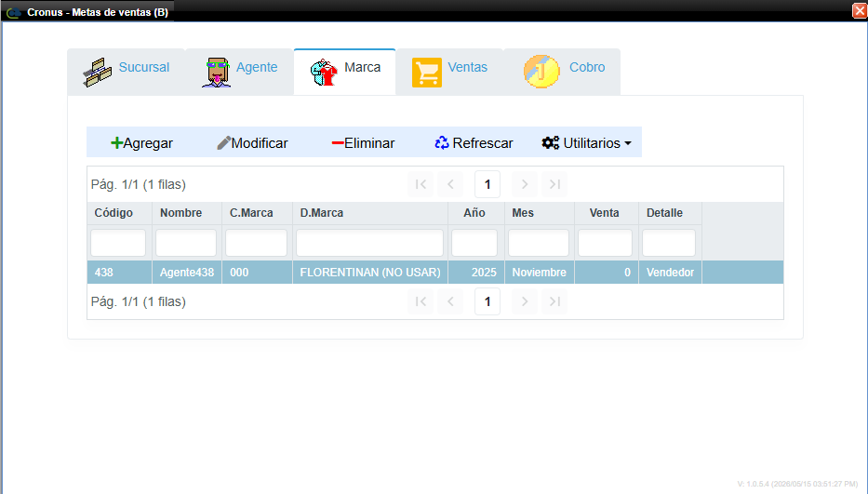Screen dimensions: 868x494
Task: Focus the Mes filter field
Action: 539,243
